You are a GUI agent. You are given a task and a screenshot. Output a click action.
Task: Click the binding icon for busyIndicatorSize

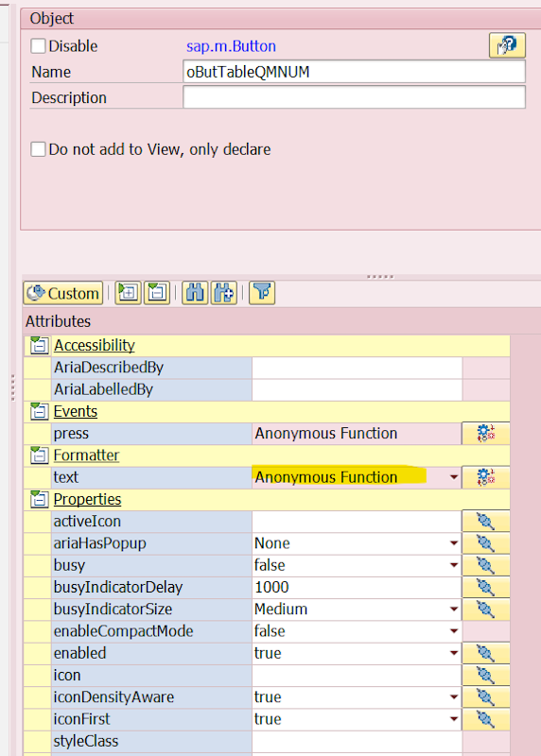point(485,609)
